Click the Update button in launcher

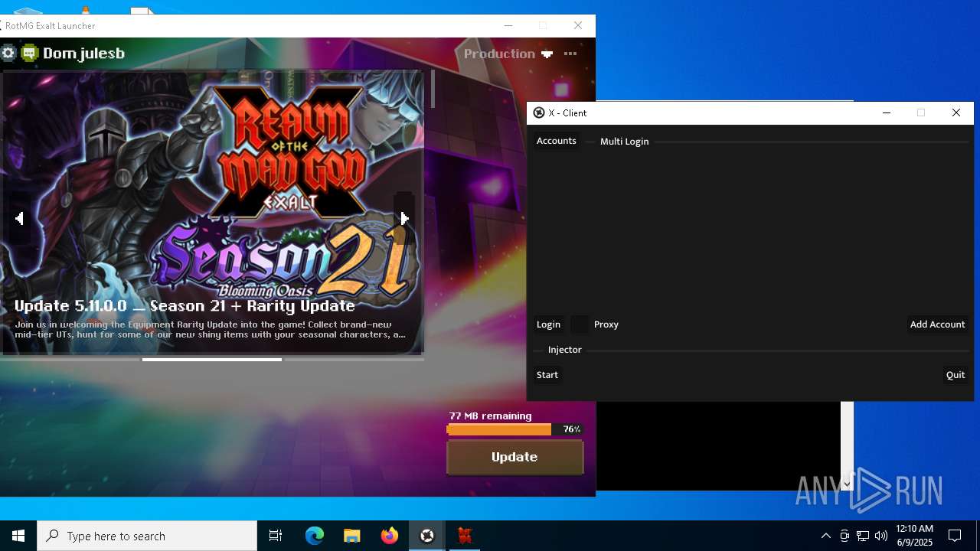(514, 457)
